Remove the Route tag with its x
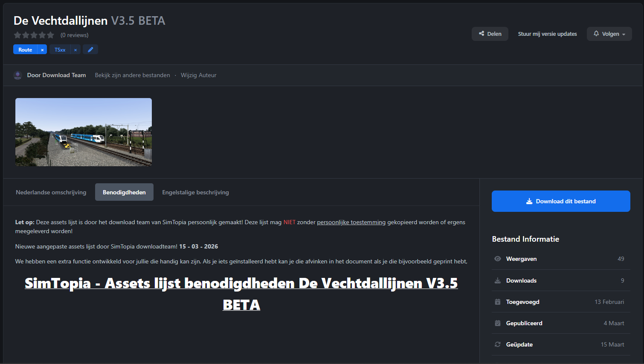 click(42, 50)
